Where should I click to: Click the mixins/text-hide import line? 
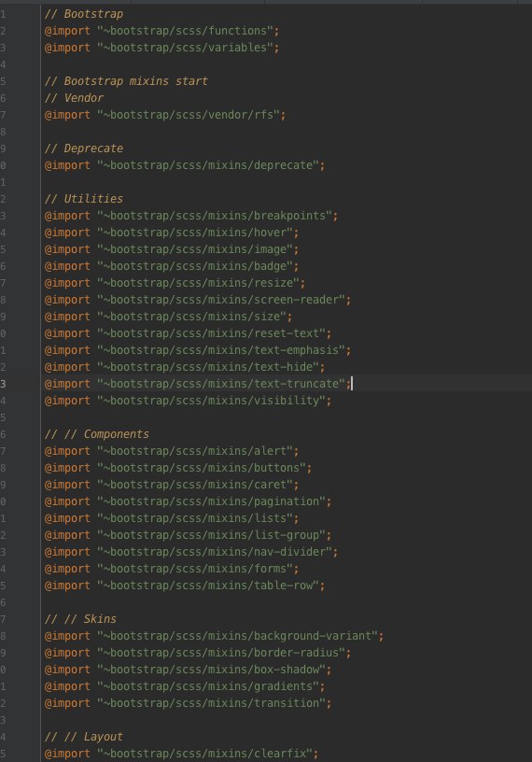pyautogui.click(x=185, y=367)
